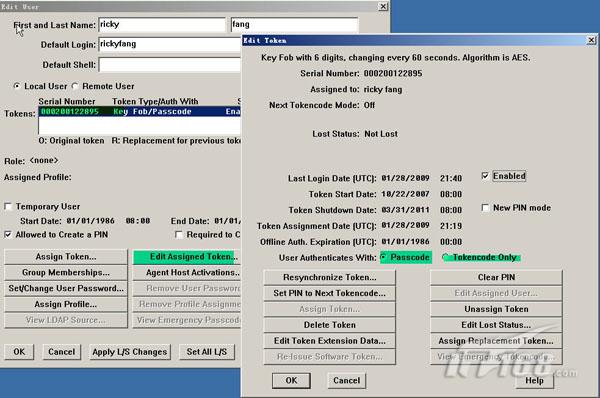The height and width of the screenshot is (398, 600).
Task: Click the Default Login field rickyfang
Action: pos(170,44)
